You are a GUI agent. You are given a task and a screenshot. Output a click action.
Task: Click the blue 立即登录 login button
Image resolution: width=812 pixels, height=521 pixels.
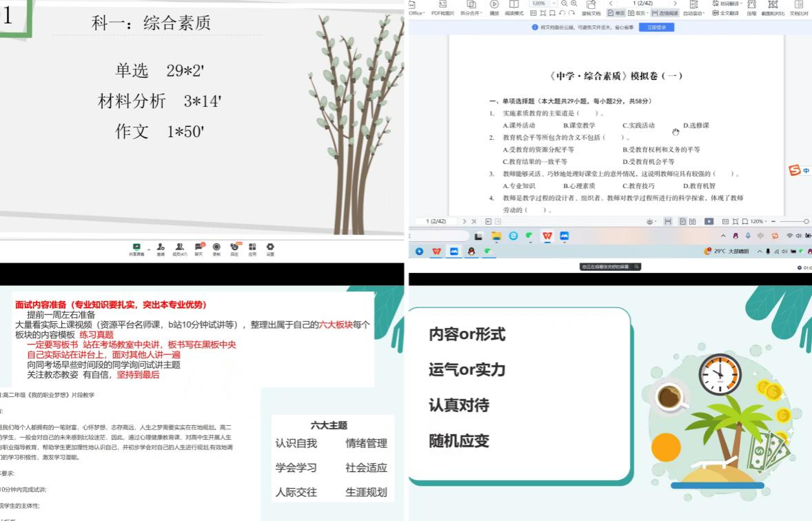[656, 28]
